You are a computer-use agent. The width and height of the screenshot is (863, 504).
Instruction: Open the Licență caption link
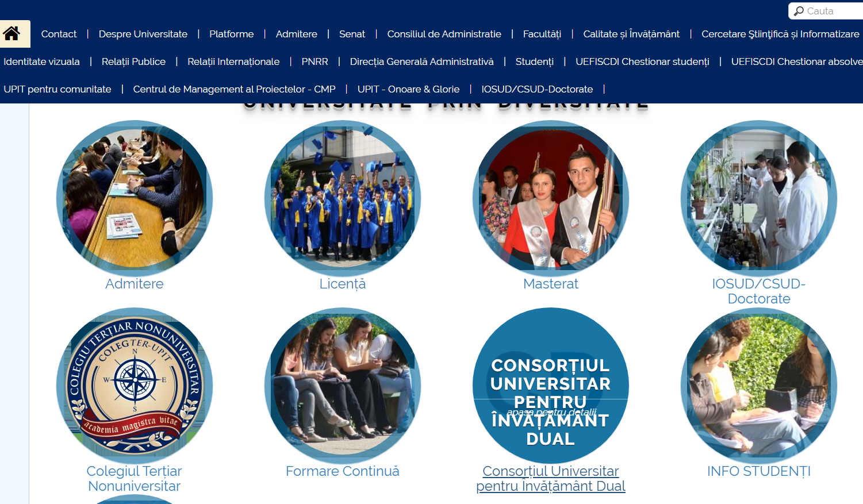coord(343,284)
